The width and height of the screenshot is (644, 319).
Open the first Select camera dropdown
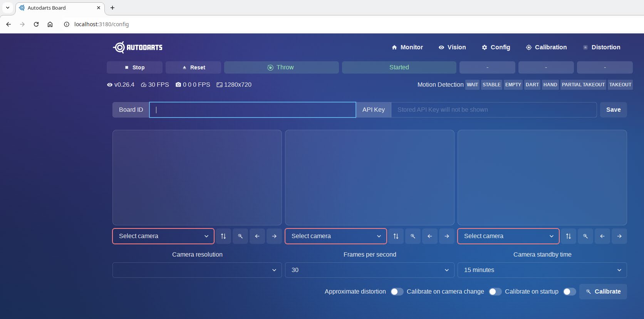click(x=163, y=236)
